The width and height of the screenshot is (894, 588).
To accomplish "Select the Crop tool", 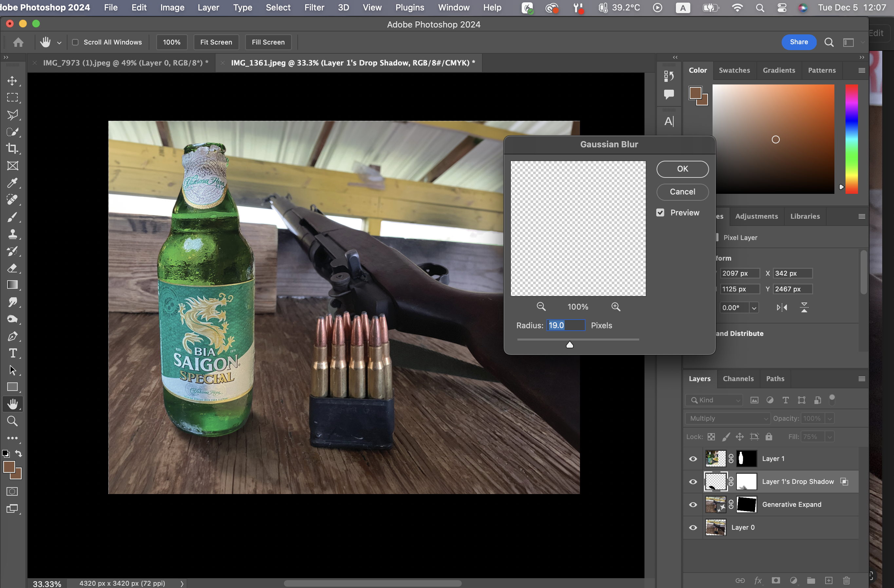I will 12,149.
